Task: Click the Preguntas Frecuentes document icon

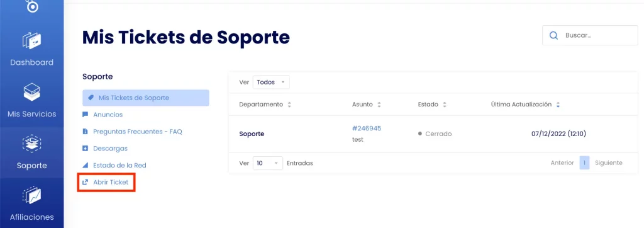Action: 86,131
